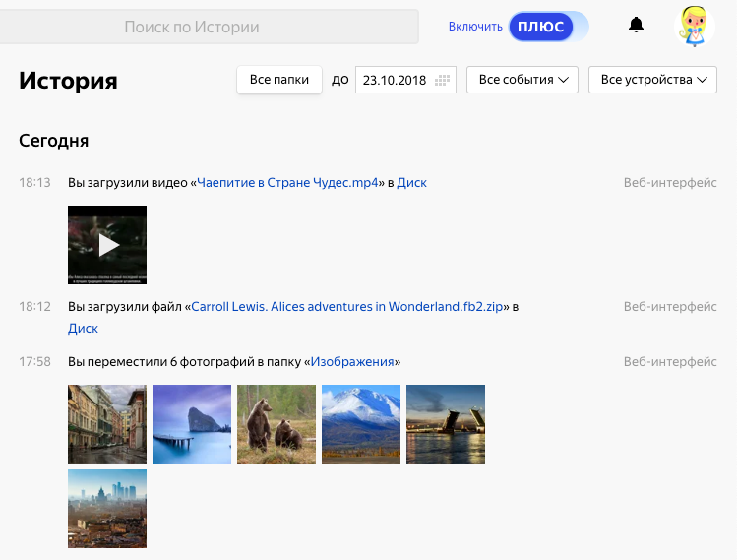Open the Carroll Lewis fb2.zip file link
Screen dimensions: 737x560
click(348, 307)
